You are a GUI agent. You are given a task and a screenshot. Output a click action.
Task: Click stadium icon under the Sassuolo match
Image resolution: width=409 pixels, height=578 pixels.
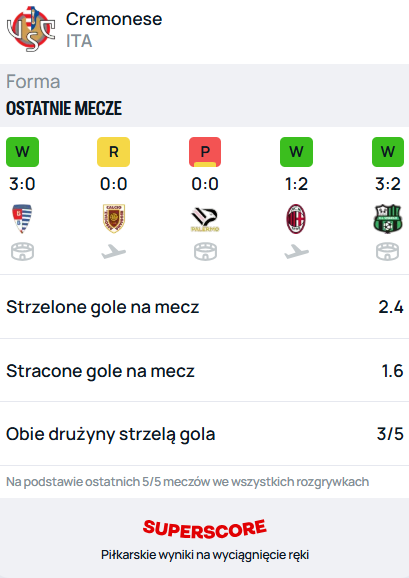[387, 252]
